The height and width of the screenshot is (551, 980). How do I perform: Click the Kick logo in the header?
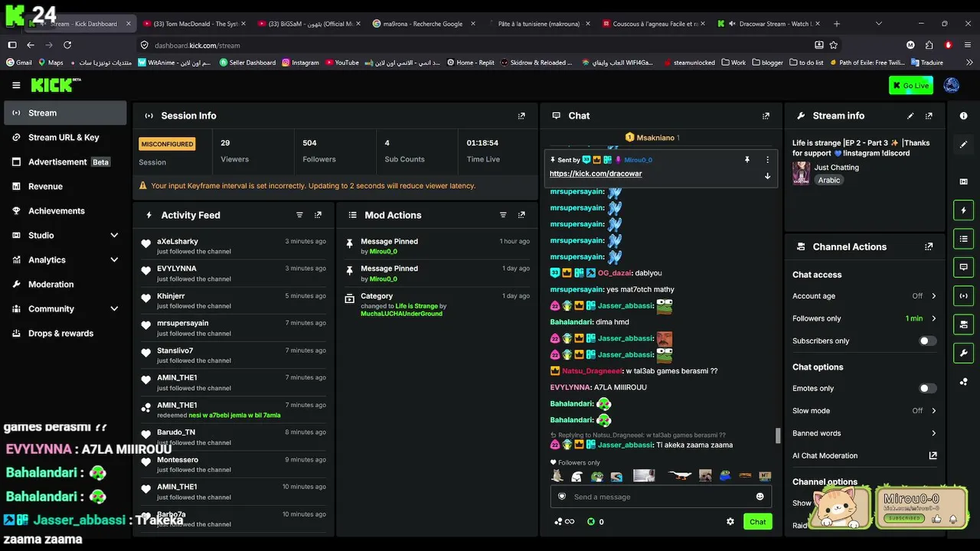[56, 85]
